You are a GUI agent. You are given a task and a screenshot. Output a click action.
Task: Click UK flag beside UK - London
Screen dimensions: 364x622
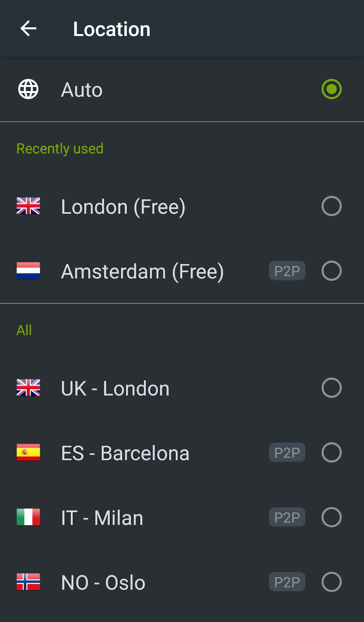coord(28,388)
